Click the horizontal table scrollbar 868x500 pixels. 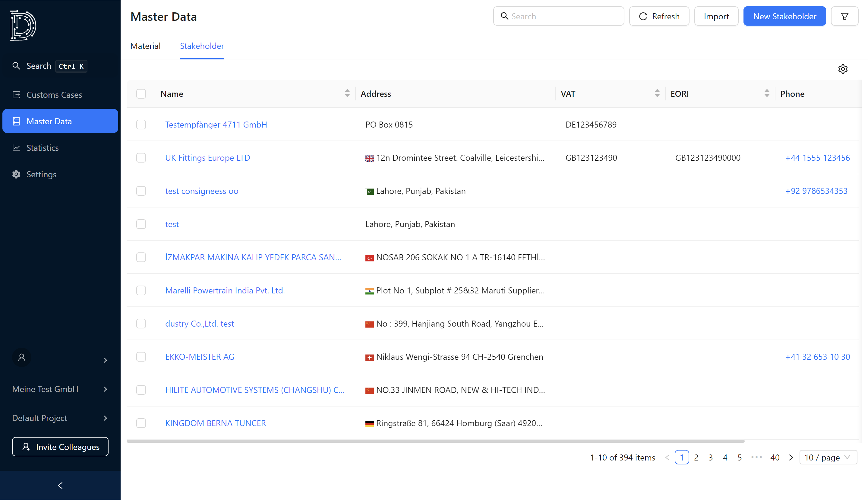[x=435, y=441]
